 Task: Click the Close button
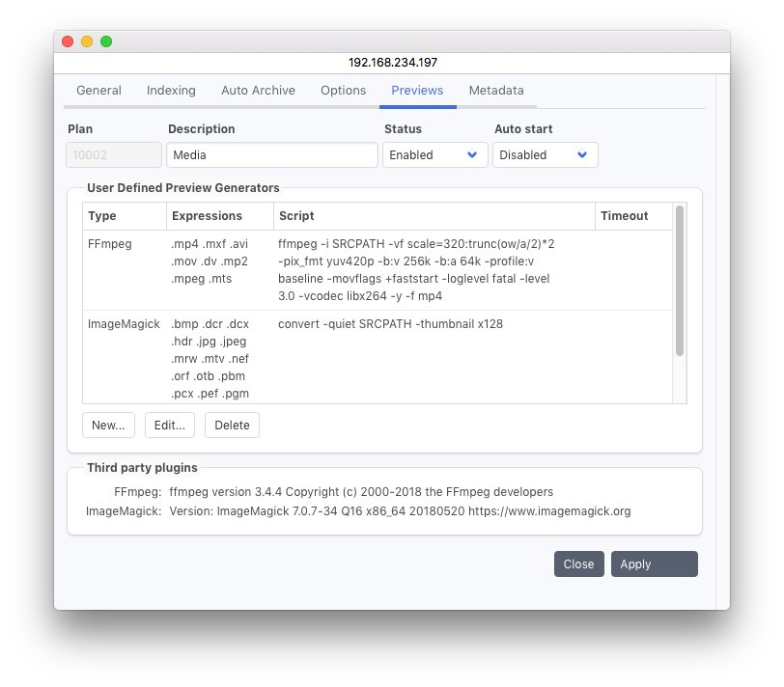tap(578, 564)
